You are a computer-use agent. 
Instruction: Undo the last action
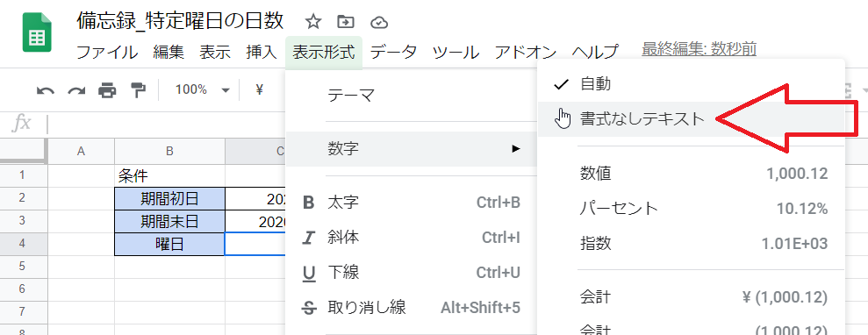coord(46,89)
